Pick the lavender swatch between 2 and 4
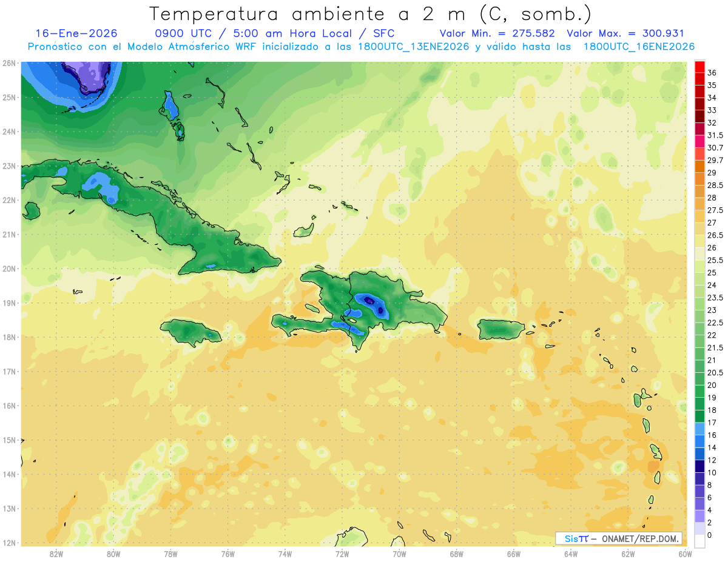This screenshot has width=728, height=562. coord(699,516)
